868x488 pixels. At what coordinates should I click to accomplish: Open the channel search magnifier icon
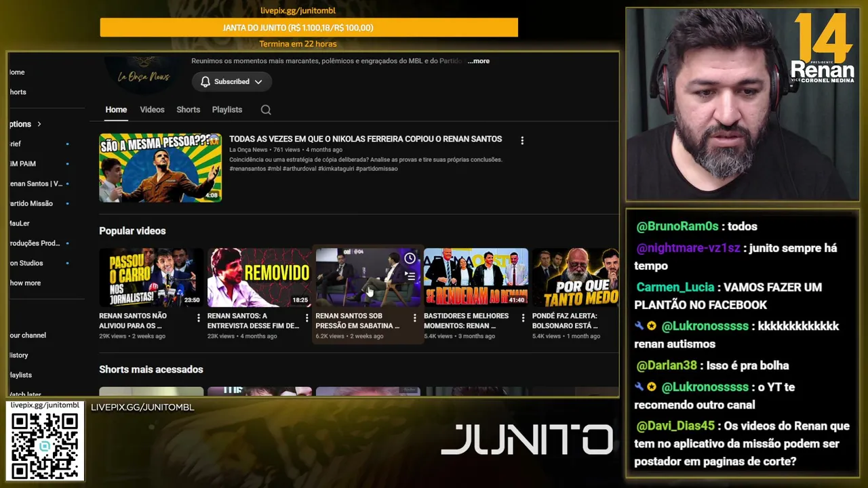pos(266,110)
